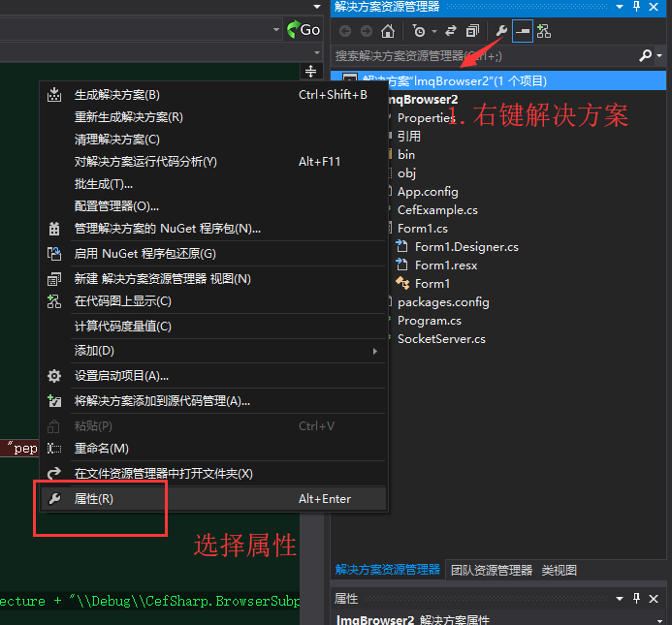Viewport: 672px width, 625px height.
Task: Close the 属性 panel
Action: click(x=654, y=599)
